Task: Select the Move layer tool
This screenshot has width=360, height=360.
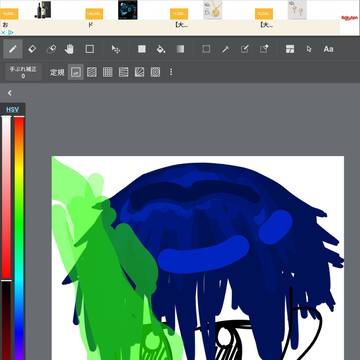Action: tap(116, 49)
